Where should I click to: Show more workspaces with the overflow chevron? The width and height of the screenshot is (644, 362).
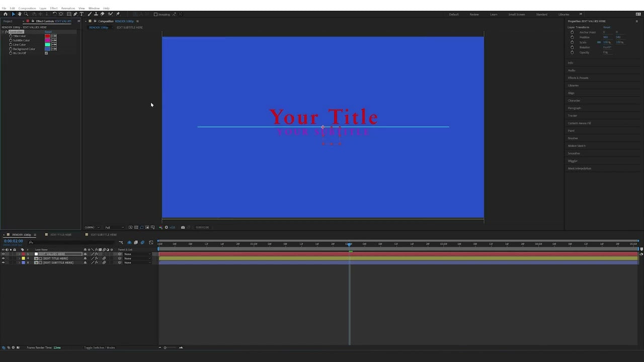[581, 14]
